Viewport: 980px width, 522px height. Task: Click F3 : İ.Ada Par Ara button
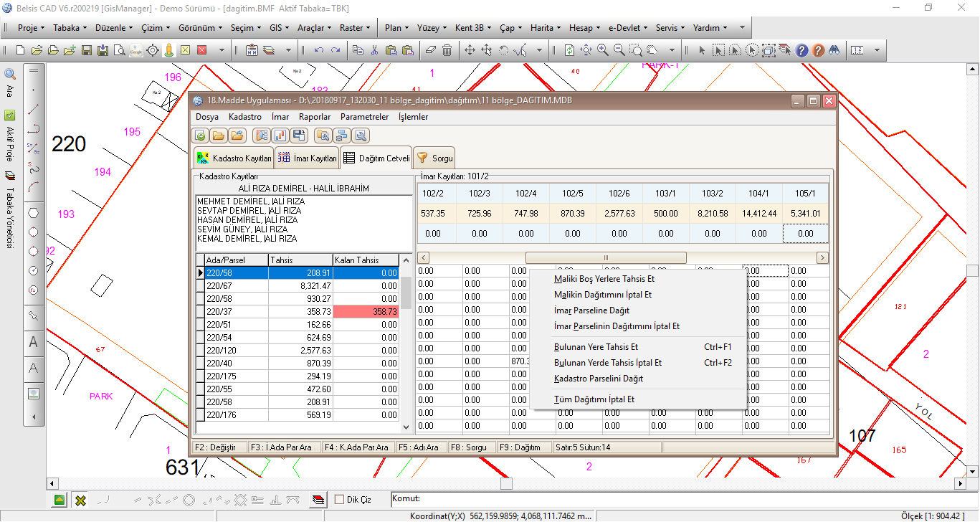(x=283, y=447)
